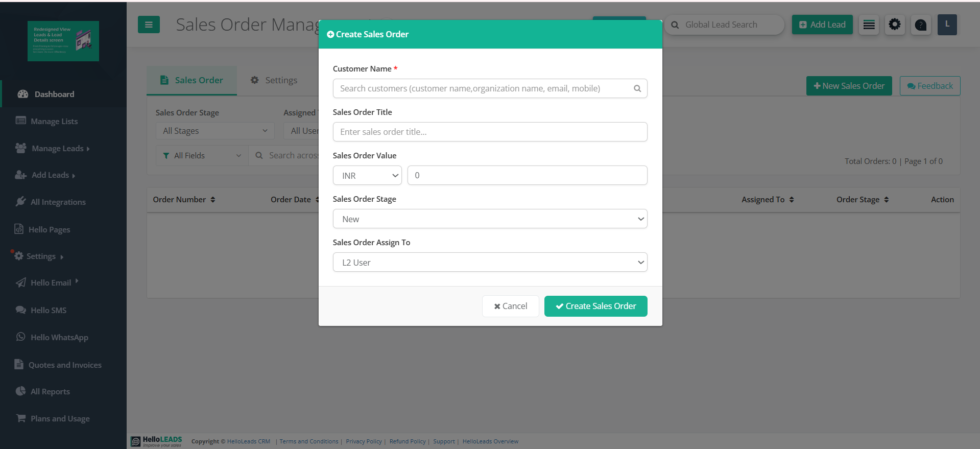Sort by Order Date column header
This screenshot has height=449, width=980.
294,200
